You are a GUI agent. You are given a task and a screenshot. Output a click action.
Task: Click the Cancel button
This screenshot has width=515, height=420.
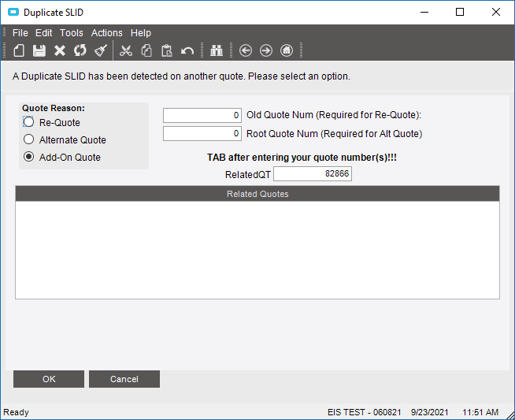[124, 379]
